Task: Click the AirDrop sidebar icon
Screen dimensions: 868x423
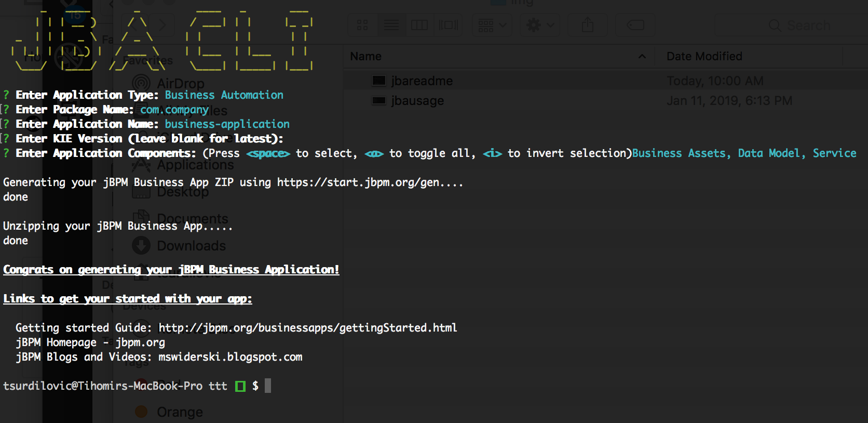Action: click(141, 83)
